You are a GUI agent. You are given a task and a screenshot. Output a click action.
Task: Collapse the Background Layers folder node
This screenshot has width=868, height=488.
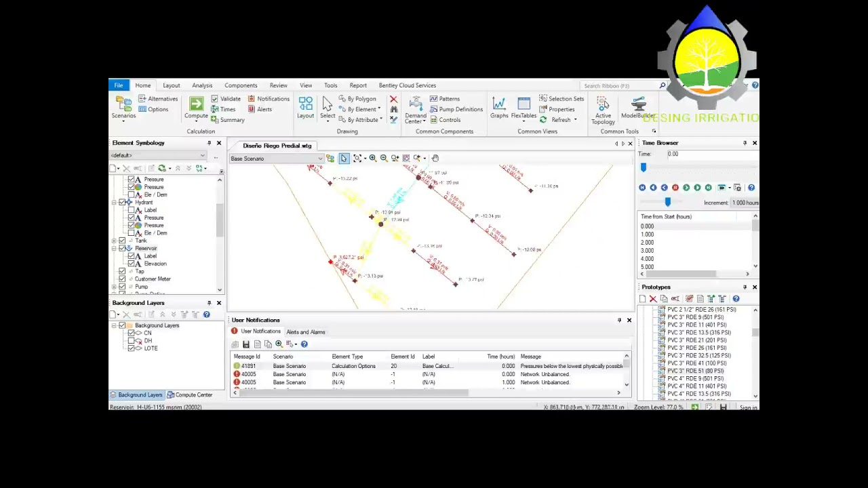pyautogui.click(x=115, y=325)
